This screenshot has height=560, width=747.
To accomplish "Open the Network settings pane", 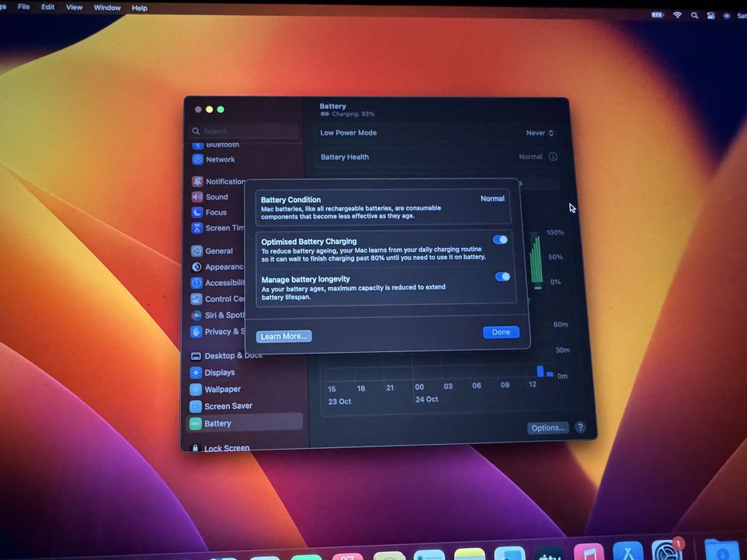I will point(214,159).
